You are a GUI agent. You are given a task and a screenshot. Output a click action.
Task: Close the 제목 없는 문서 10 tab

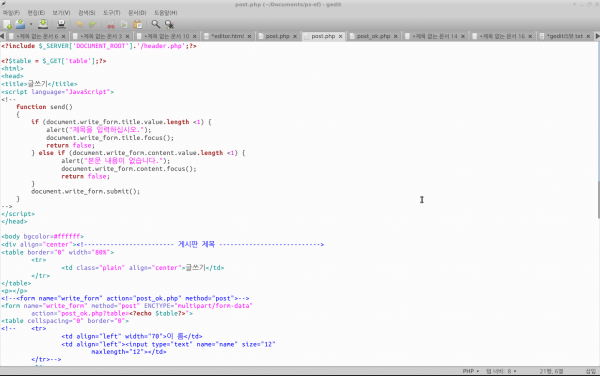[194, 36]
